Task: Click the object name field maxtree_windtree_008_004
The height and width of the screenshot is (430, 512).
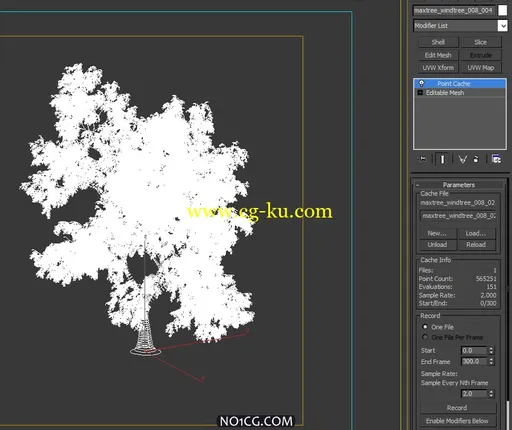Action: click(454, 10)
